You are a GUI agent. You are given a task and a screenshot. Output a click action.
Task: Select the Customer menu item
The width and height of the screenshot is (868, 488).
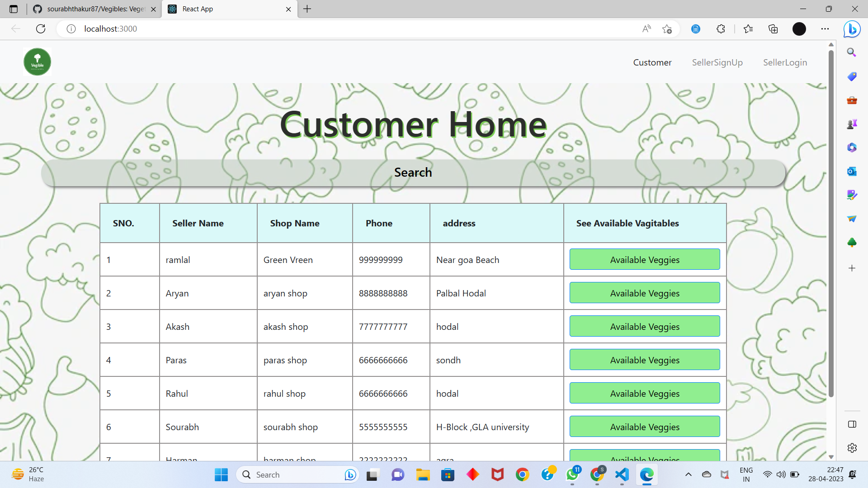pyautogui.click(x=652, y=62)
